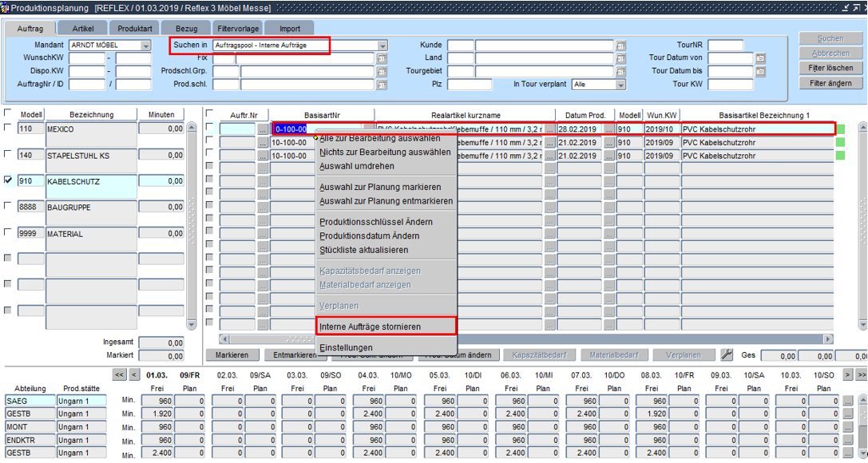
Task: Switch to the Filtervorlage tab
Action: click(238, 29)
